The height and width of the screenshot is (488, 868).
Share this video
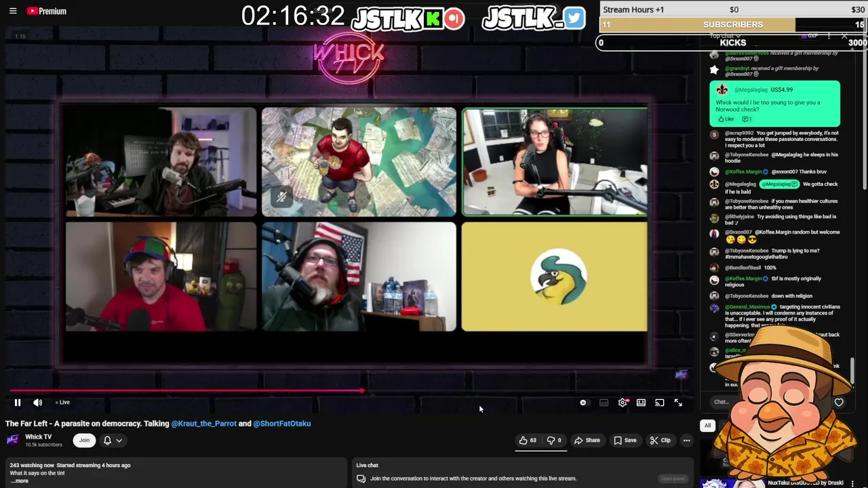587,441
